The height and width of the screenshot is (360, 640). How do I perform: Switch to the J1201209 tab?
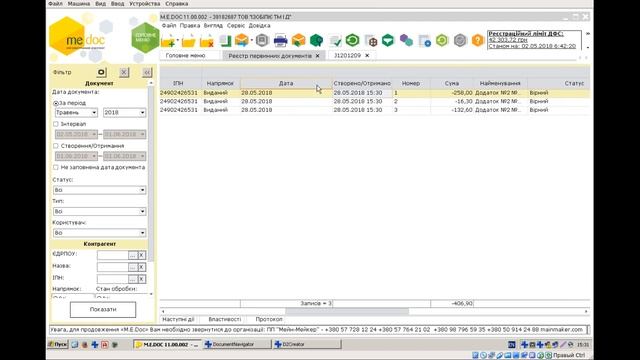(347, 56)
